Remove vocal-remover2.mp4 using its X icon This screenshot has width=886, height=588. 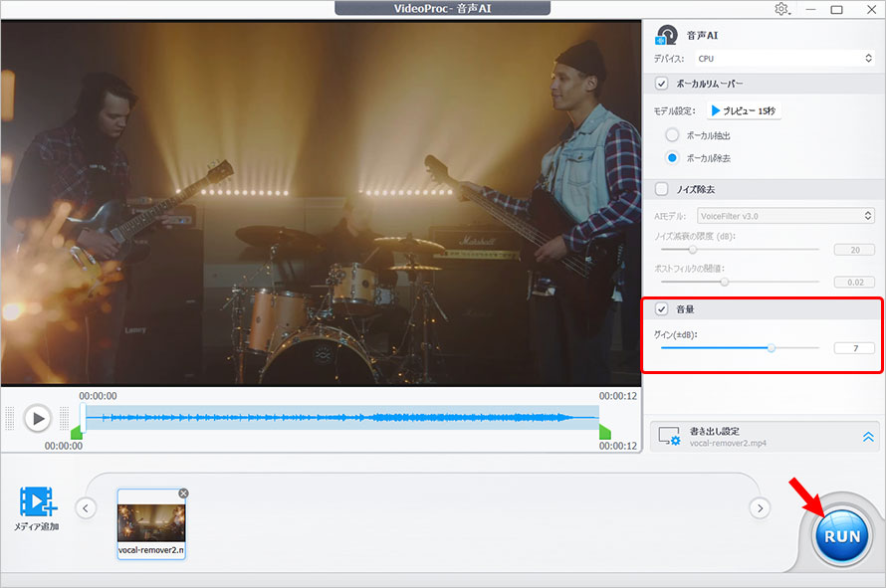coord(183,492)
